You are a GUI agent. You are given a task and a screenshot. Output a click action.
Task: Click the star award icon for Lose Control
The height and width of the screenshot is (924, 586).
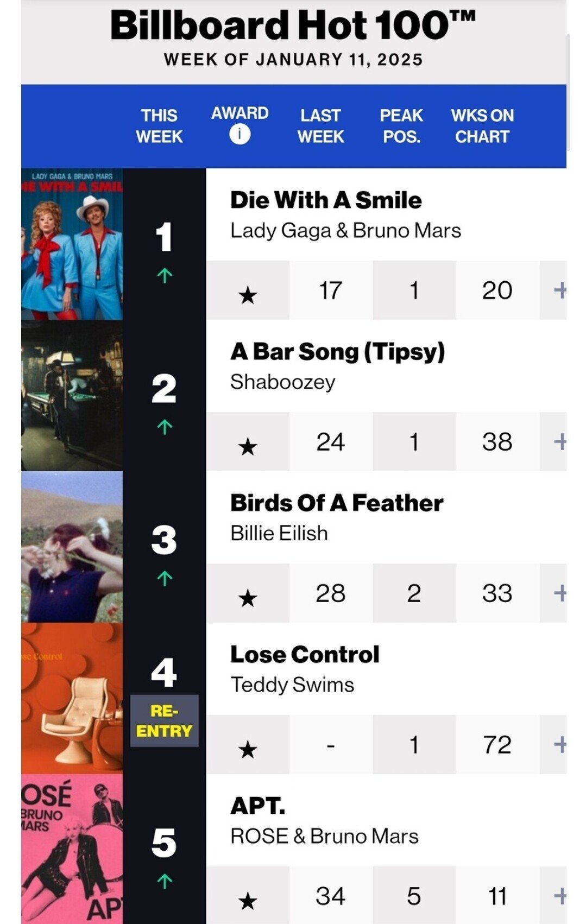click(x=248, y=750)
